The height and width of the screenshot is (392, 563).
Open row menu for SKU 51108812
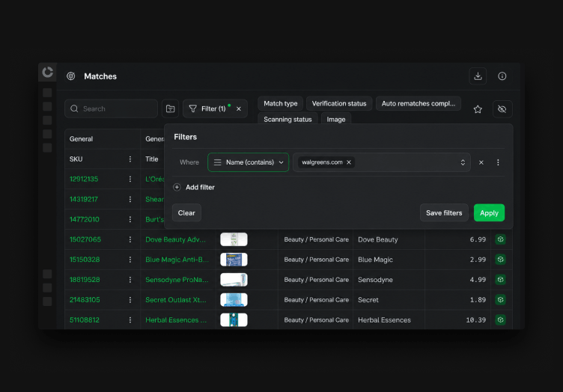coord(130,319)
